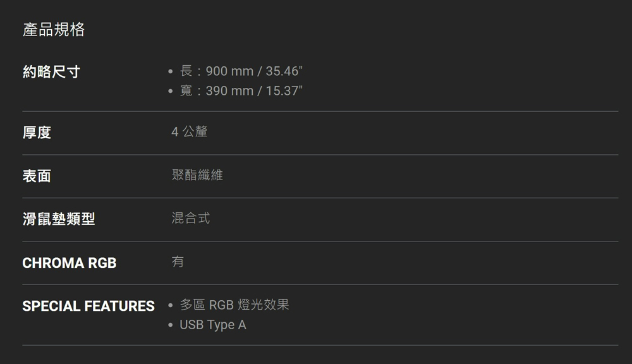
Task: Select the CHROMA RGB label
Action: click(70, 263)
